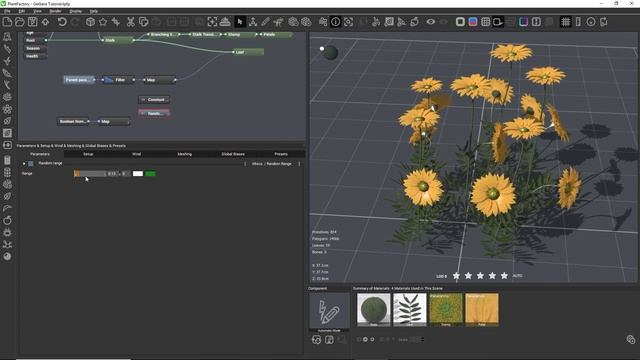Open the View menu

click(x=37, y=11)
